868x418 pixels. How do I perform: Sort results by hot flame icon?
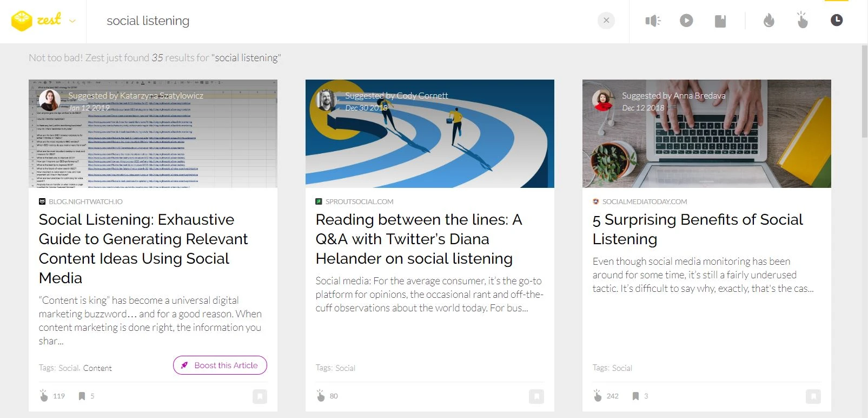768,21
